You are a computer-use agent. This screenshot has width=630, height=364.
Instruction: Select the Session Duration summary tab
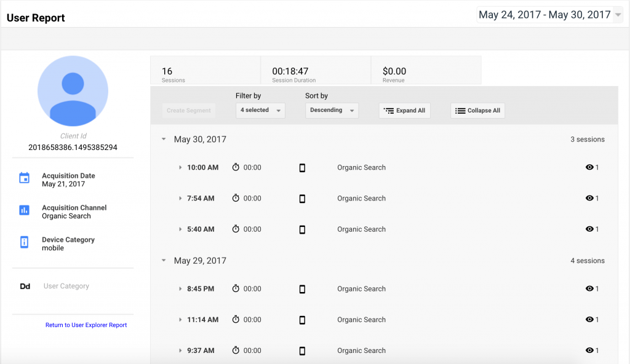pyautogui.click(x=316, y=70)
